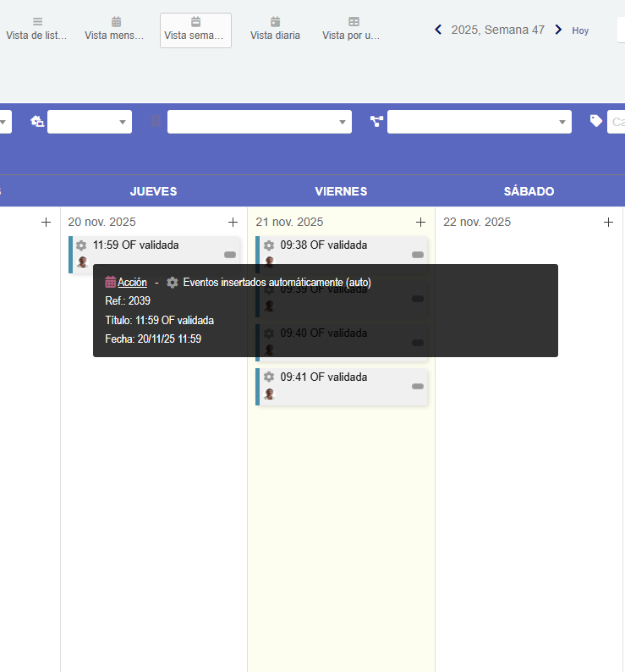Open the dropdown next to the project icon
Viewport: 625px width, 672px height.
(479, 122)
